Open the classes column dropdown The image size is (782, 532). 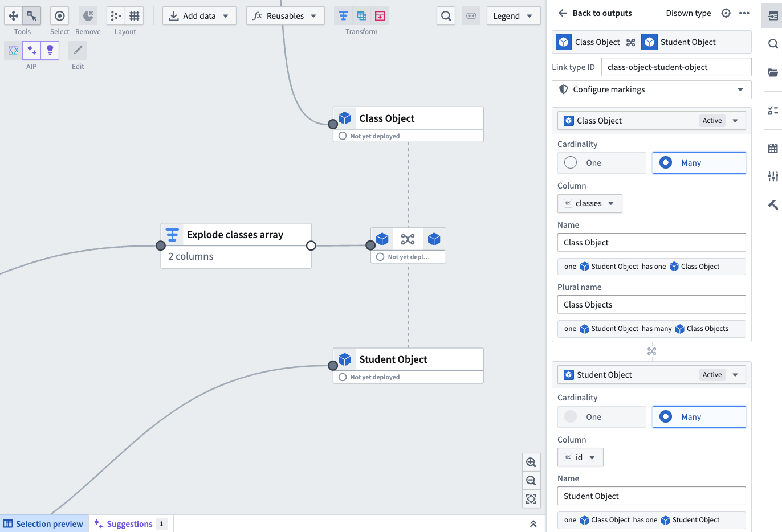click(589, 203)
